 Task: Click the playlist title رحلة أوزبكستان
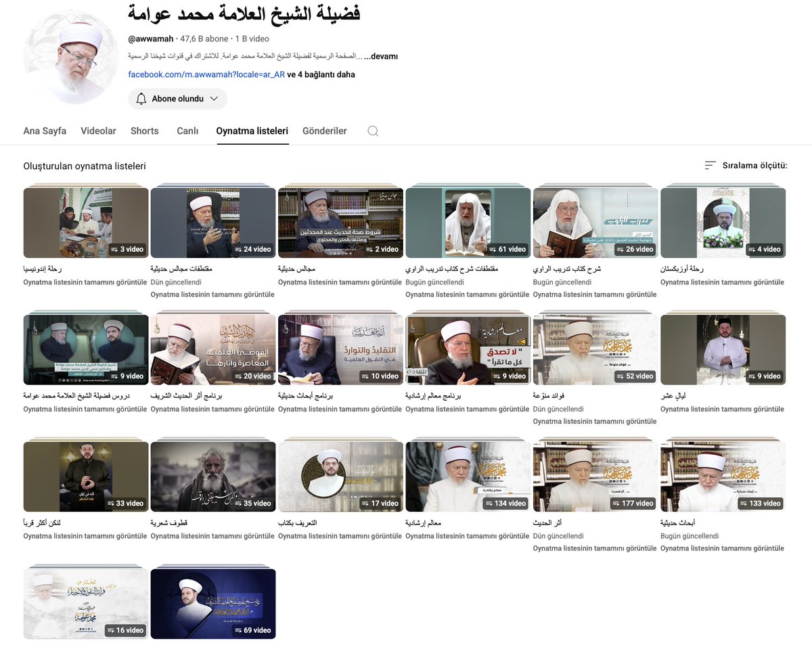coord(682,269)
